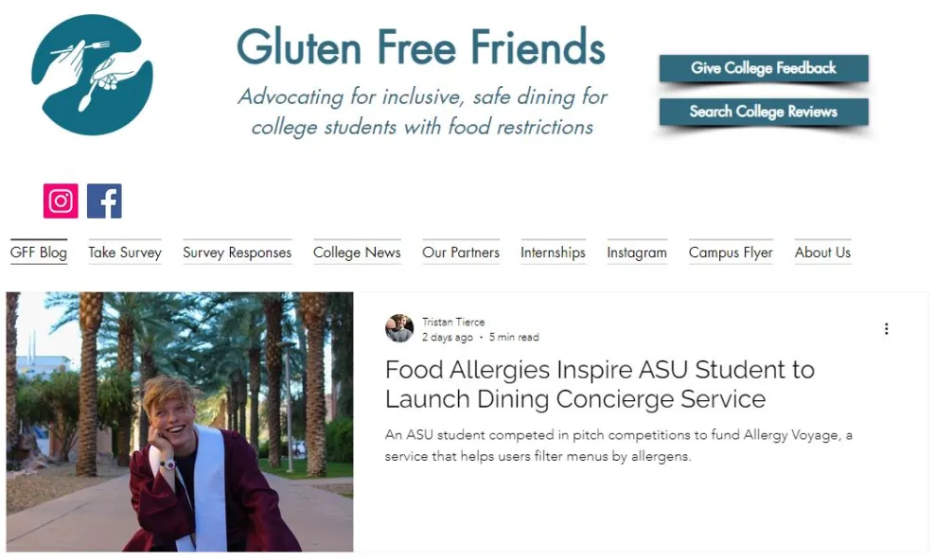
Task: Select Survey Responses in the navigation
Action: (237, 253)
